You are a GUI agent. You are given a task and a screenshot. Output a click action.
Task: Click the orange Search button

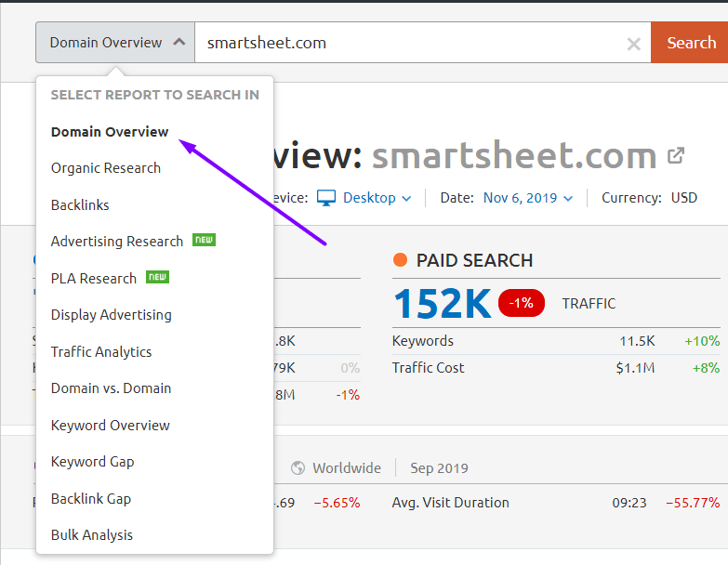point(690,42)
